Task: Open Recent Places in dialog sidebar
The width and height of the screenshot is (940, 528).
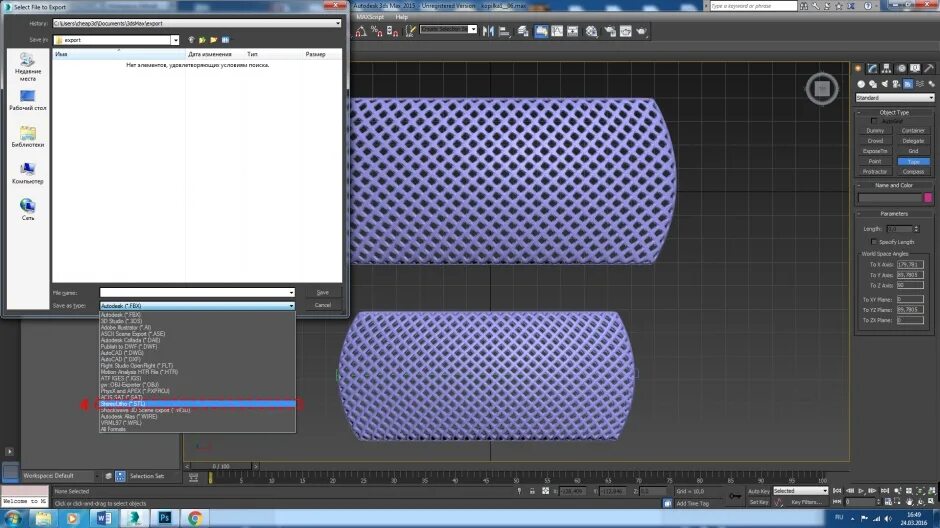Action: 28,67
